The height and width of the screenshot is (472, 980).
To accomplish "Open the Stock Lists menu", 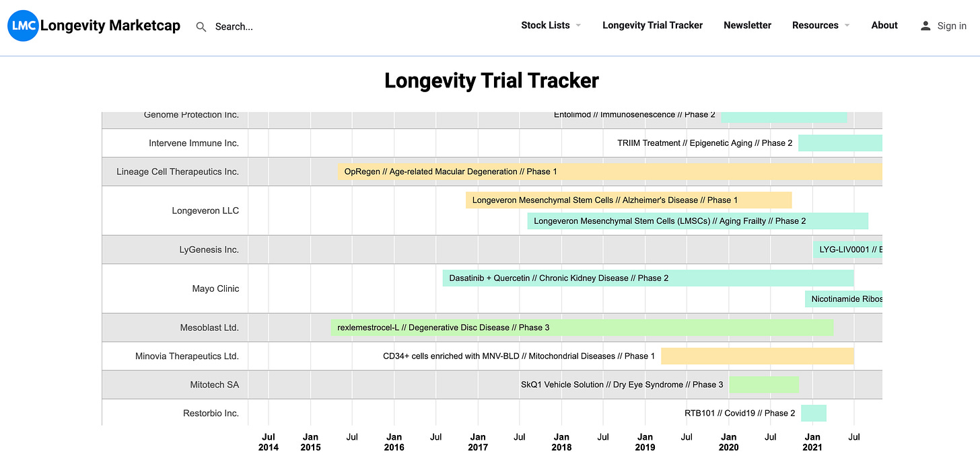I will [x=545, y=26].
